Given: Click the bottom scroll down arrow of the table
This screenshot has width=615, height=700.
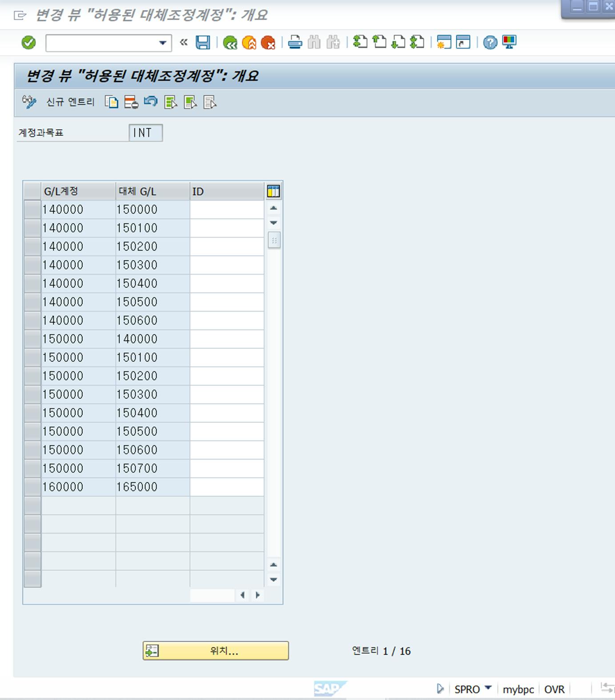Looking at the screenshot, I should (274, 579).
